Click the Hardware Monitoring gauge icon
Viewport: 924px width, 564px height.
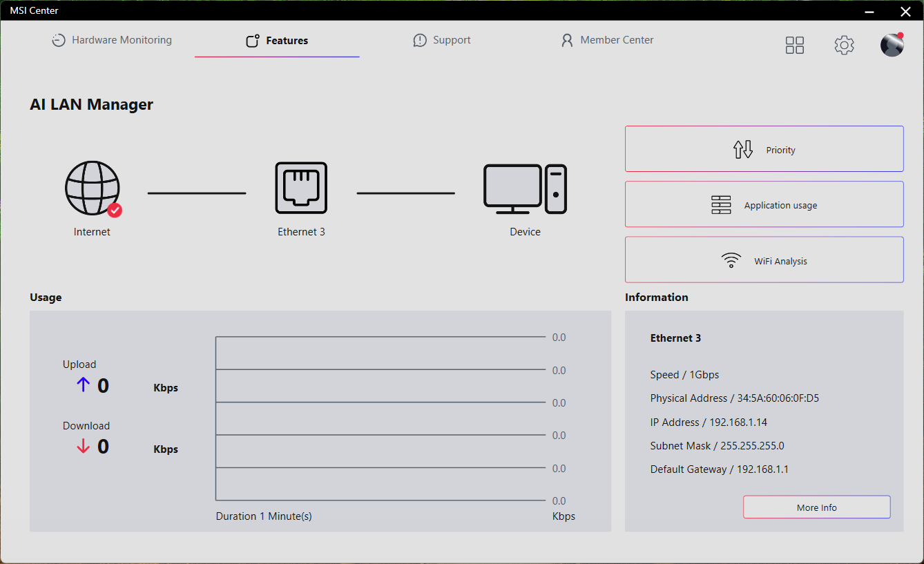(x=59, y=41)
